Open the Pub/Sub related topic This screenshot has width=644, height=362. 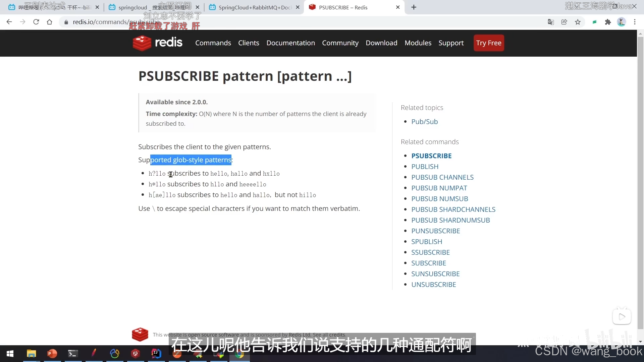[x=425, y=122]
